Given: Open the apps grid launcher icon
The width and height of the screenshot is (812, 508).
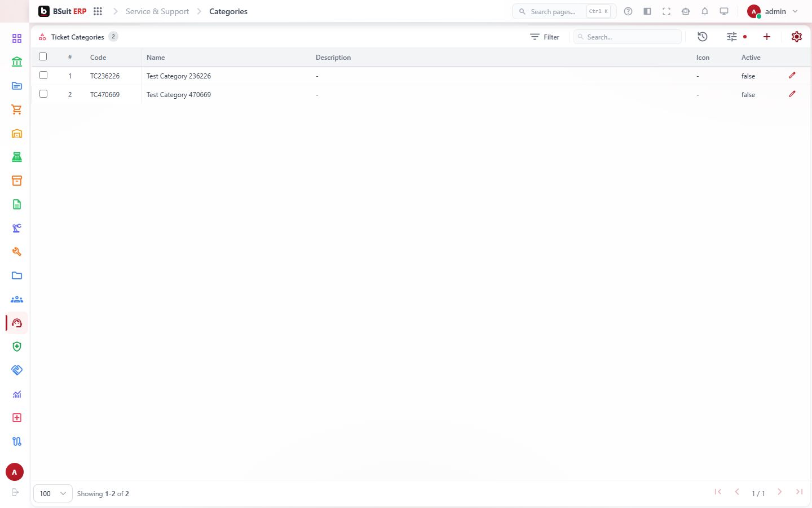Looking at the screenshot, I should coord(98,11).
